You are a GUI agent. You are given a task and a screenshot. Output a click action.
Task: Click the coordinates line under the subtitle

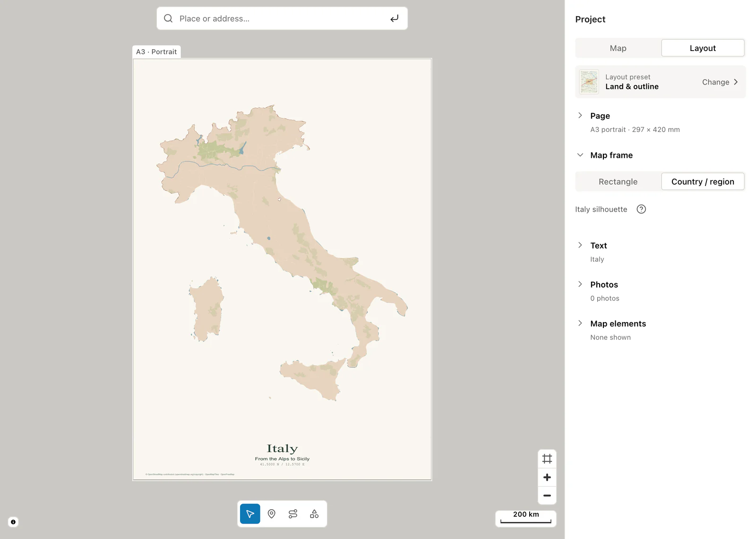pyautogui.click(x=282, y=464)
